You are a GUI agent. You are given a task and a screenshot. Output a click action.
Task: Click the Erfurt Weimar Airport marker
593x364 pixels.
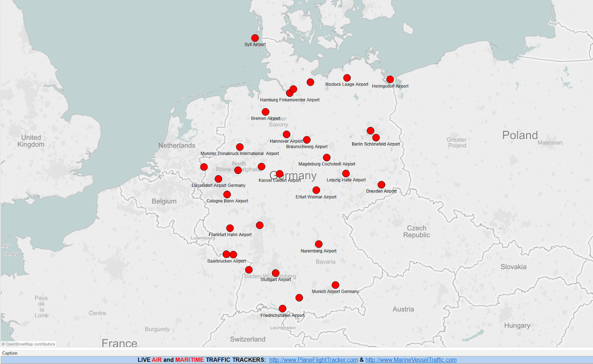point(316,190)
